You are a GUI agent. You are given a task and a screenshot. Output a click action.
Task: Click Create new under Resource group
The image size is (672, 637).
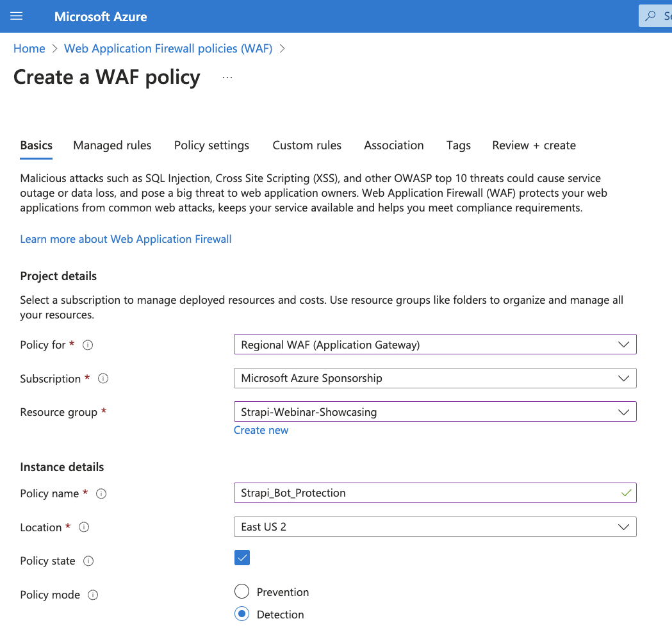pyautogui.click(x=261, y=429)
